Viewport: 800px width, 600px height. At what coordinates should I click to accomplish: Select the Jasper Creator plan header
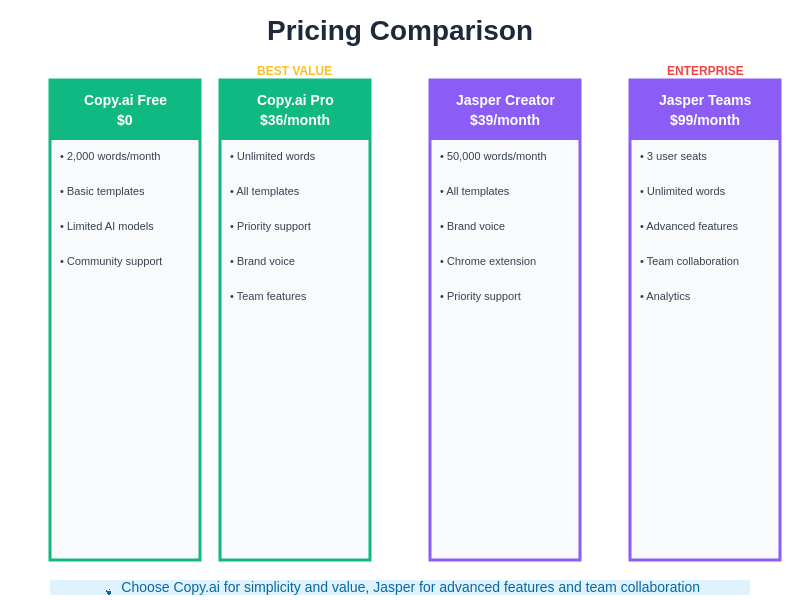[505, 110]
